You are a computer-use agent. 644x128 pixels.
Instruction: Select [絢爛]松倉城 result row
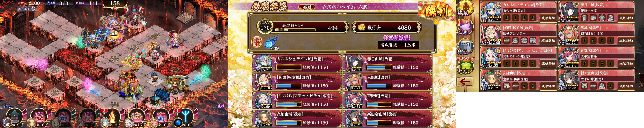coord(297,82)
